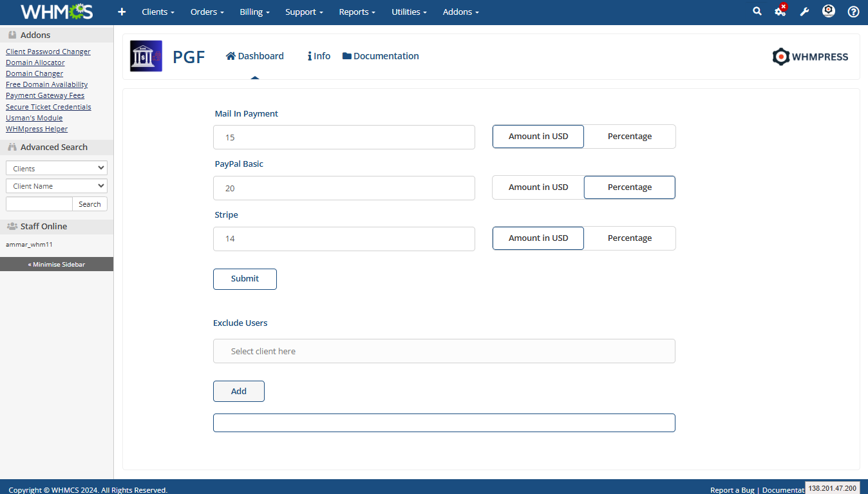Open the Billing dropdown menu
868x494 pixels.
point(254,12)
